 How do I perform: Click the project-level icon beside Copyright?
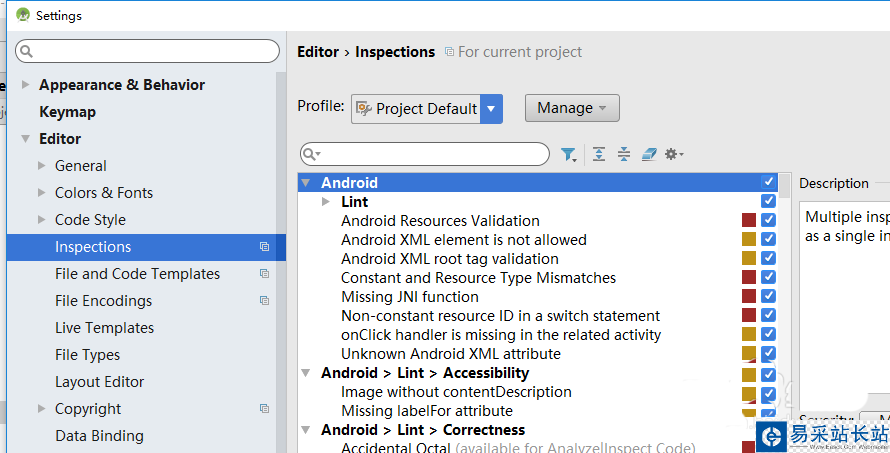[264, 409]
